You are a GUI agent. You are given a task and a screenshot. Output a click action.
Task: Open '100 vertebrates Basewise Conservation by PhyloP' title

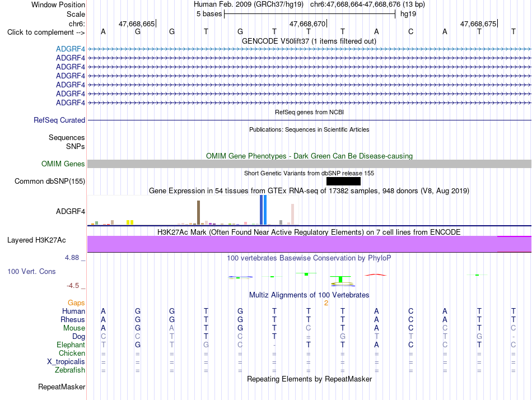click(309, 258)
